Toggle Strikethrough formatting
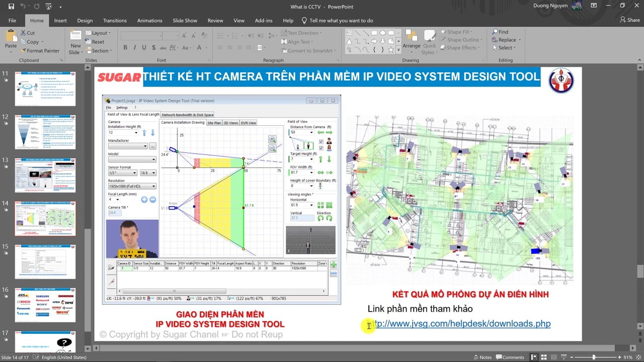The image size is (644, 362). click(163, 47)
